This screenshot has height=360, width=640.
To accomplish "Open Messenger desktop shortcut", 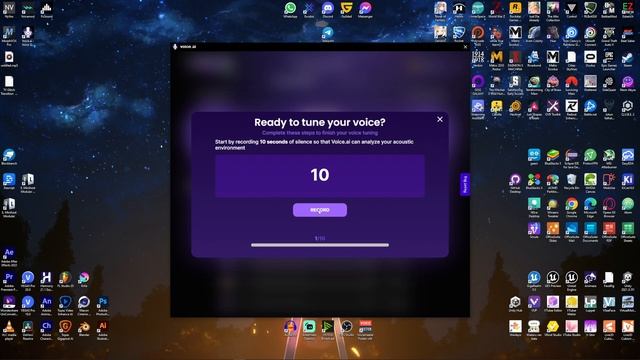I will coord(365,10).
